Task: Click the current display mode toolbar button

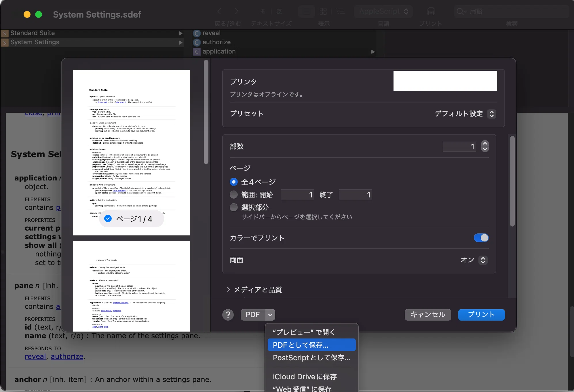Action: [306, 12]
